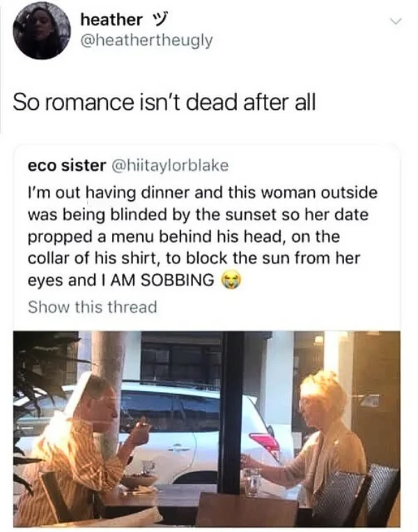Click the sobbing face emoji
This screenshot has width=418, height=532.
[233, 280]
